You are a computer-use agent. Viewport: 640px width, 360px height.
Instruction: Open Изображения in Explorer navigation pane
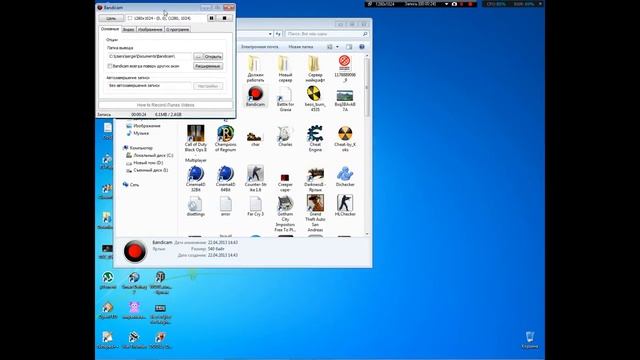[143, 126]
